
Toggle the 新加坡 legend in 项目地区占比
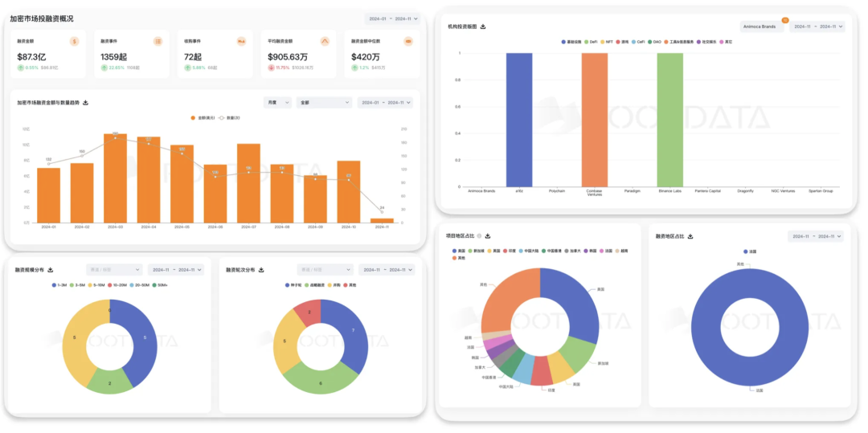pyautogui.click(x=475, y=251)
